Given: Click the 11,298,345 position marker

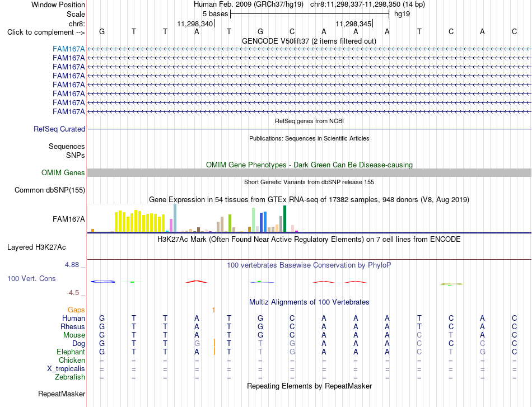Looking at the screenshot, I should click(x=353, y=24).
